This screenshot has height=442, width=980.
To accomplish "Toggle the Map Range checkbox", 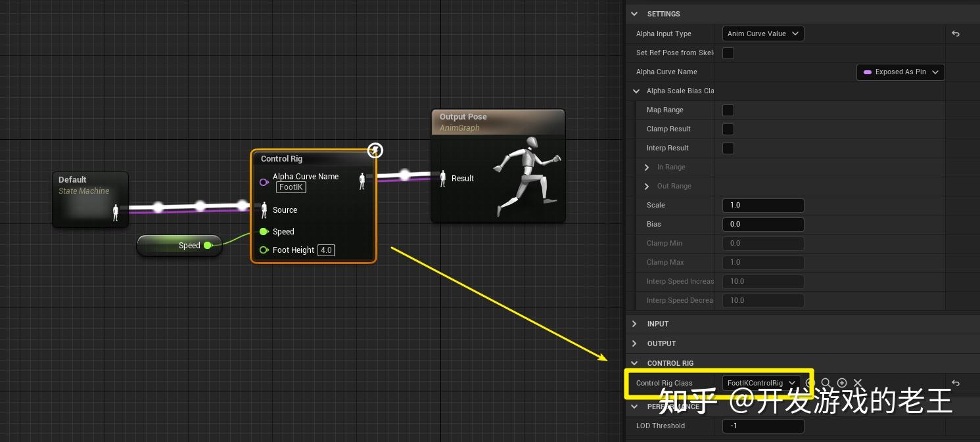I will pyautogui.click(x=728, y=110).
